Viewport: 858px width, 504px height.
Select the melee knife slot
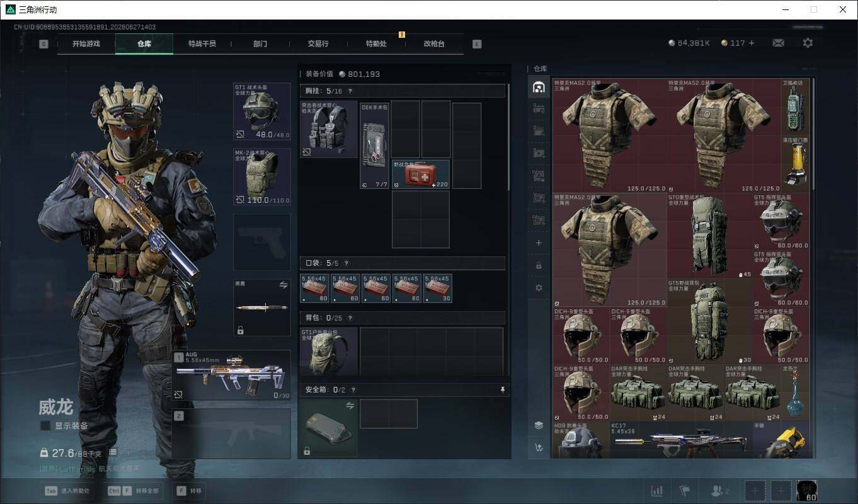(x=262, y=308)
